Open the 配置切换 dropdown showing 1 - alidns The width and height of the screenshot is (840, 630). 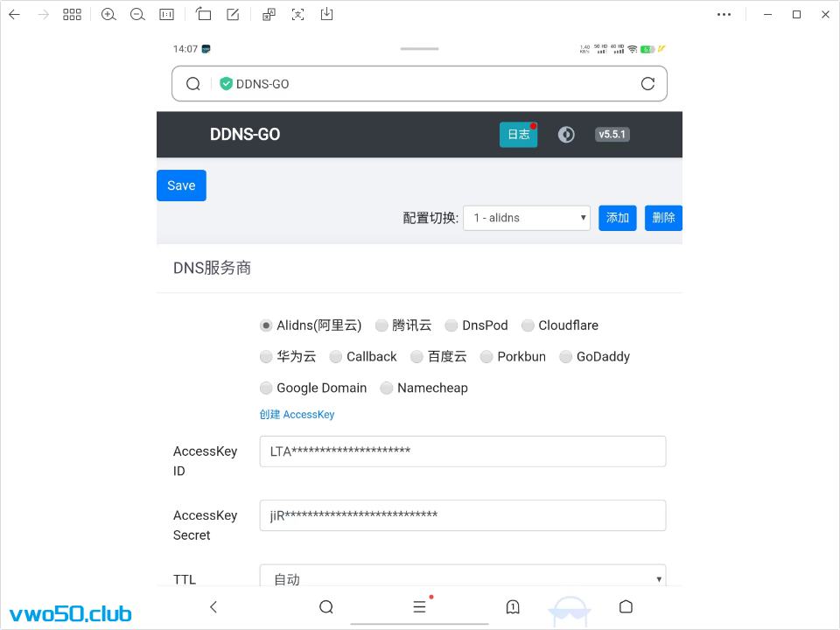[x=527, y=218]
